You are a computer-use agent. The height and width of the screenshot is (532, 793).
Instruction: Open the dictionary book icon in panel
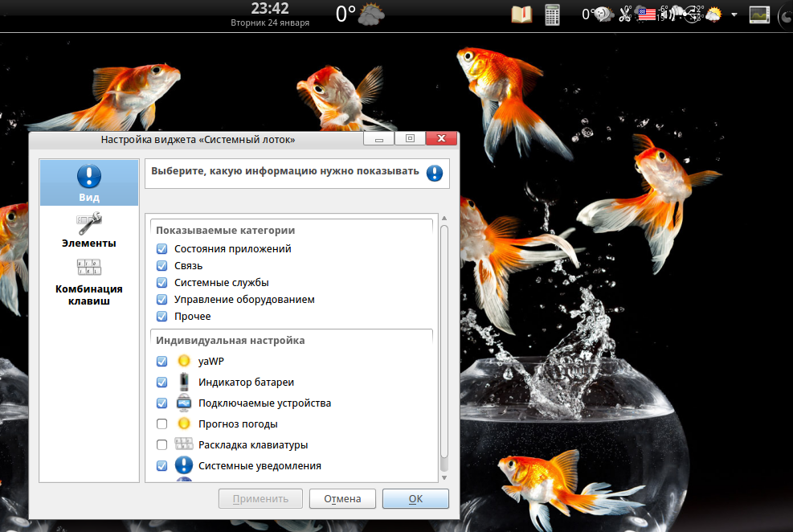tap(521, 14)
